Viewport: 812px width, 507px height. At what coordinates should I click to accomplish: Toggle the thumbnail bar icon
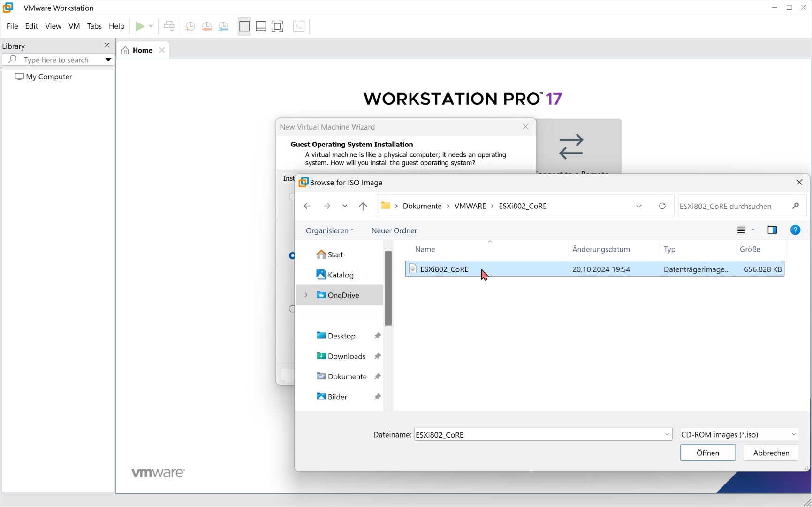[x=261, y=26]
